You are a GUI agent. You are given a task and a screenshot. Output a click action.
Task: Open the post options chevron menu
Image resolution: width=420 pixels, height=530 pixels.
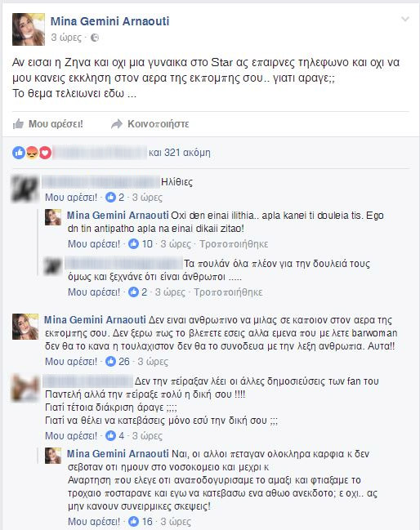click(x=404, y=20)
